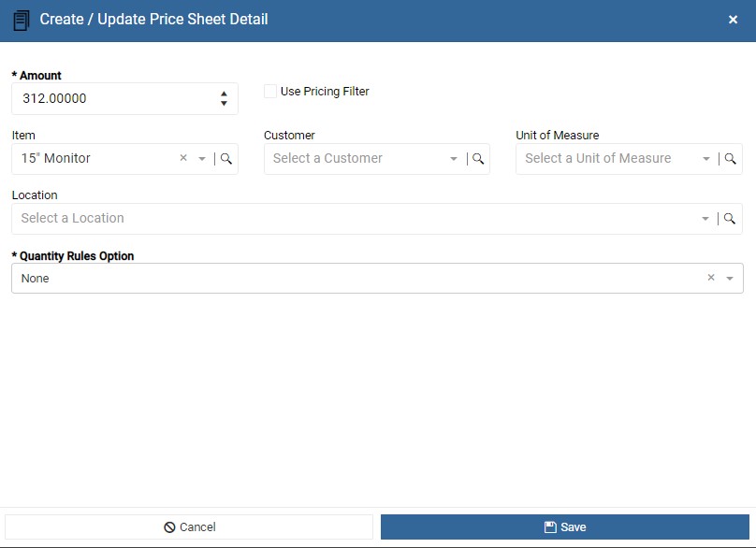
Task: Click the Cancel button
Action: (189, 526)
